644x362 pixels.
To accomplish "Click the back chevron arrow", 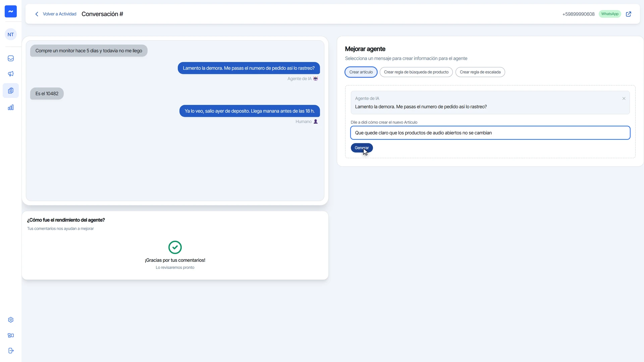I will tap(37, 14).
